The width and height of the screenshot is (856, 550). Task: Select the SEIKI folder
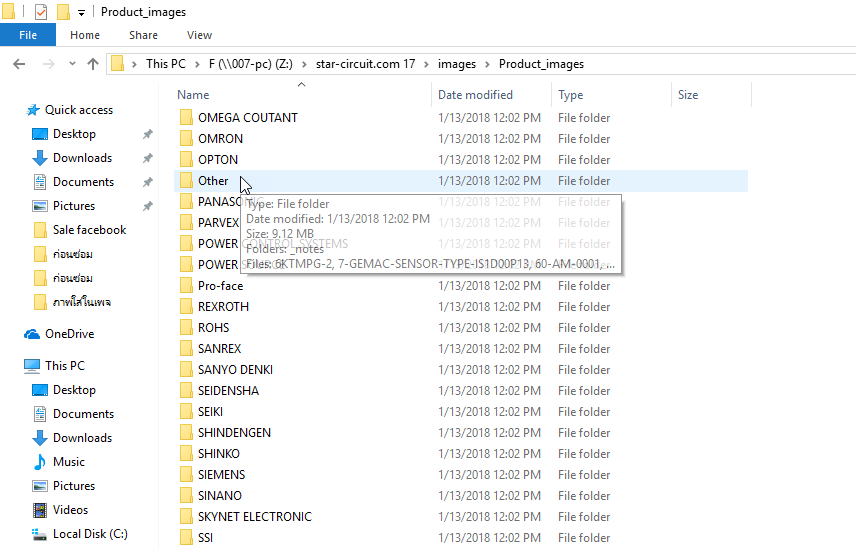(x=210, y=412)
